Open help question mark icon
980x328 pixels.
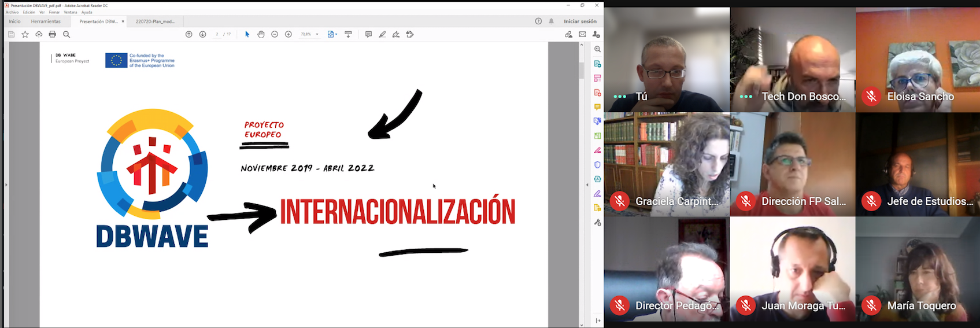(538, 21)
